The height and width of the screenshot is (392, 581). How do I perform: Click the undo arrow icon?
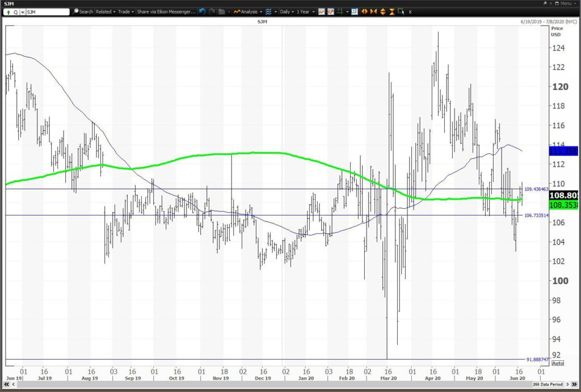pyautogui.click(x=203, y=12)
